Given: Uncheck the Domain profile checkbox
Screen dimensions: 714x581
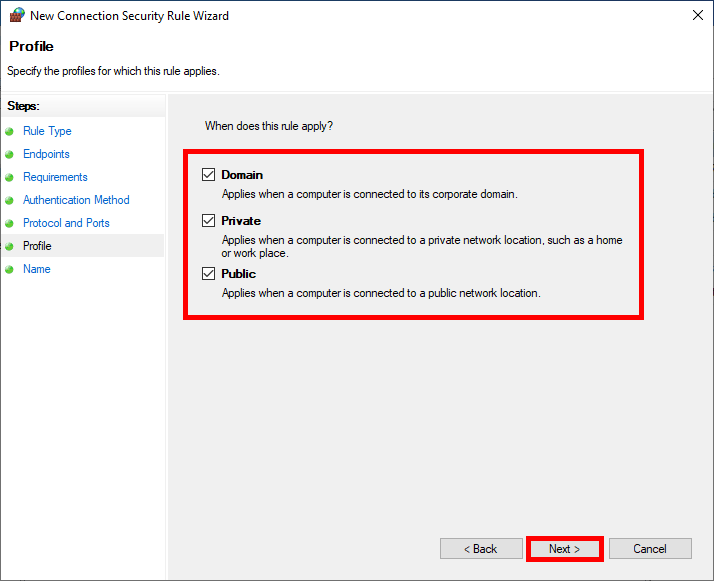Looking at the screenshot, I should 209,175.
